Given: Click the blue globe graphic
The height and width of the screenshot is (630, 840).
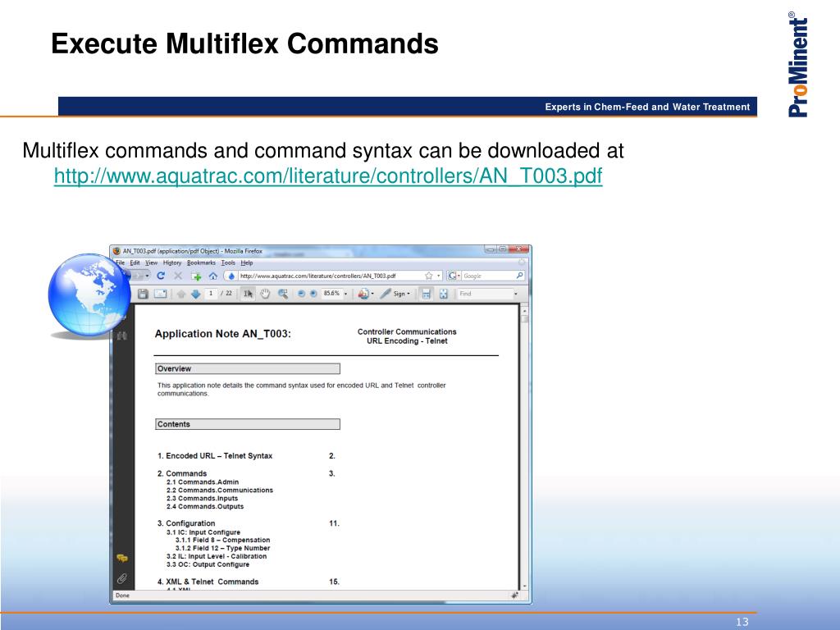Looking at the screenshot, I should coord(89,294).
